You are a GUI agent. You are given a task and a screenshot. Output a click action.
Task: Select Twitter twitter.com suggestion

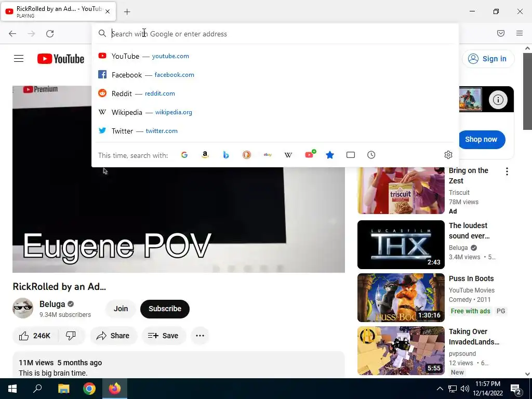click(x=275, y=130)
